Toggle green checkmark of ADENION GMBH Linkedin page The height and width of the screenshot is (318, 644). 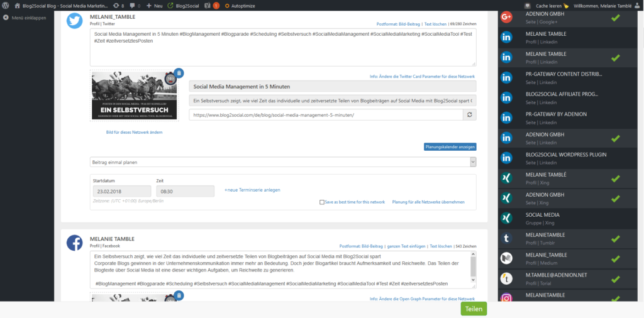615,138
